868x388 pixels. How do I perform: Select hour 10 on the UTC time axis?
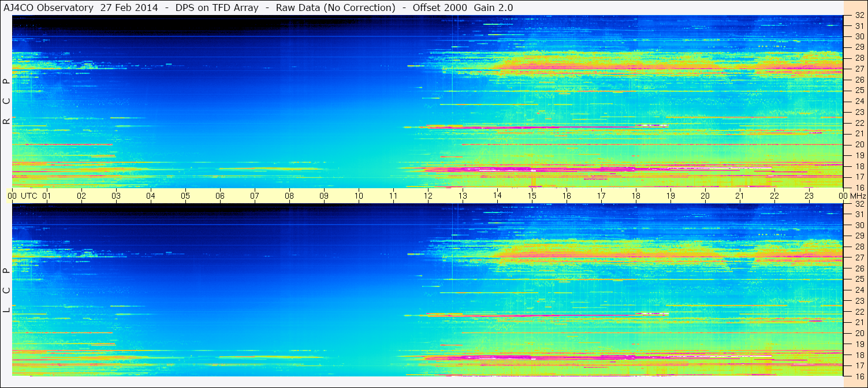click(359, 196)
